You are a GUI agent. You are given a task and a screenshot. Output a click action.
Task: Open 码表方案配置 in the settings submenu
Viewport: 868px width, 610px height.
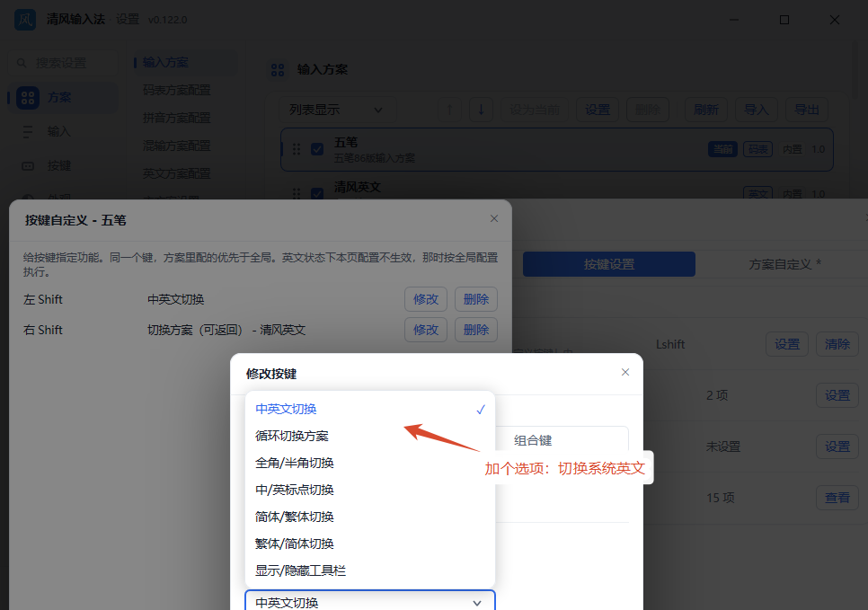click(177, 90)
